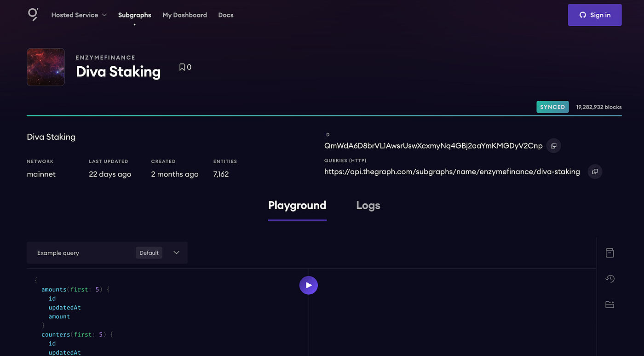Click the Diva Staking subgraph thumbnail image
This screenshot has height=356, width=644.
click(46, 67)
